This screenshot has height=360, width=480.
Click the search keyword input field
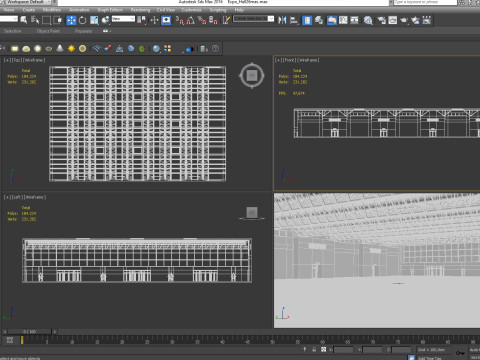(425, 2)
